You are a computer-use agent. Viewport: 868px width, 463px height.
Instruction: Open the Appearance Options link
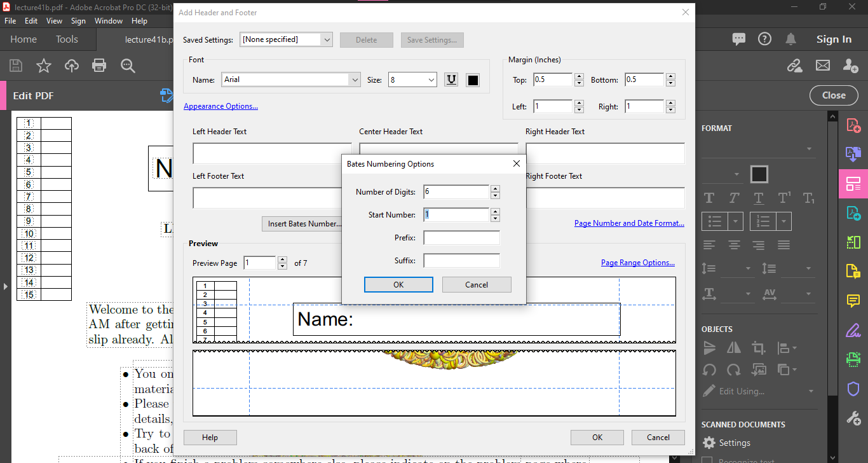pyautogui.click(x=220, y=106)
